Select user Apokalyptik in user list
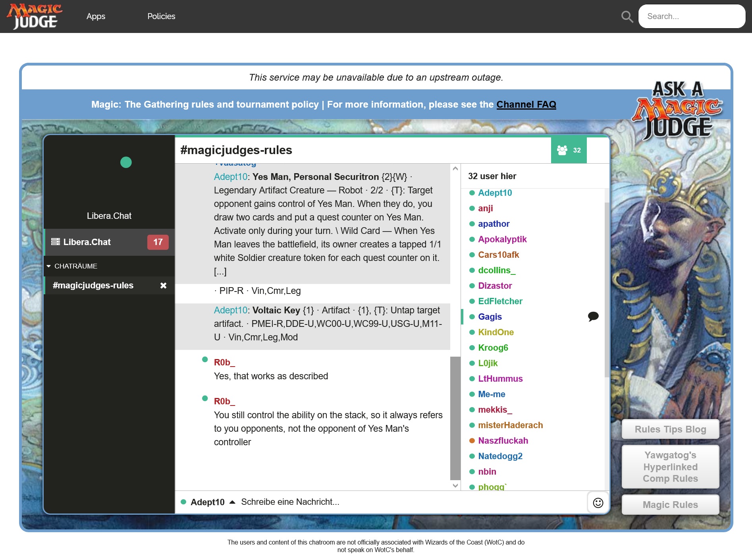The height and width of the screenshot is (560, 752). 502,239
